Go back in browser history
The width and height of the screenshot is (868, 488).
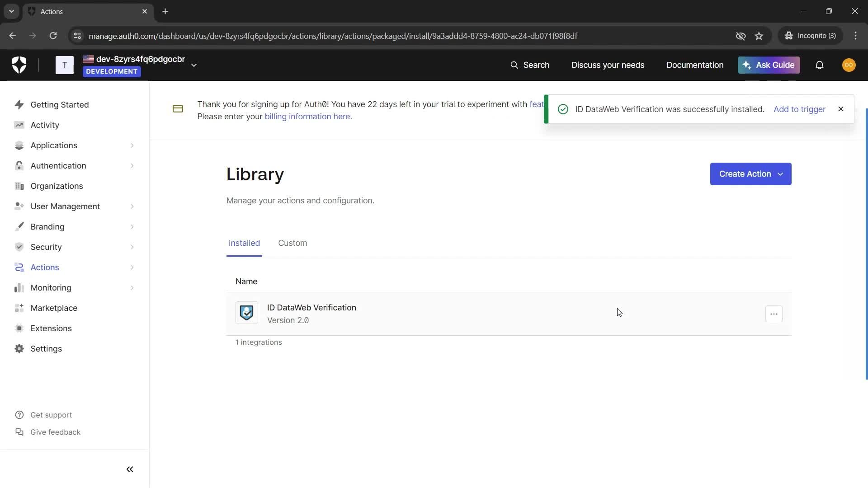(12, 36)
